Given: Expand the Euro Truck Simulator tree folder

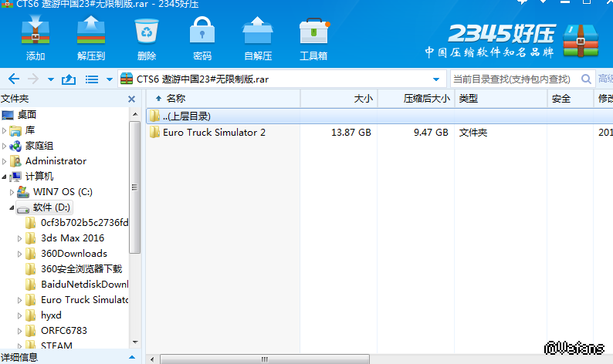Looking at the screenshot, I should (x=19, y=300).
